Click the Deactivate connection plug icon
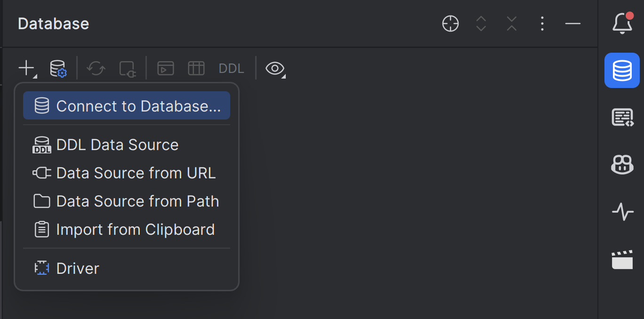The height and width of the screenshot is (319, 644). [x=127, y=69]
